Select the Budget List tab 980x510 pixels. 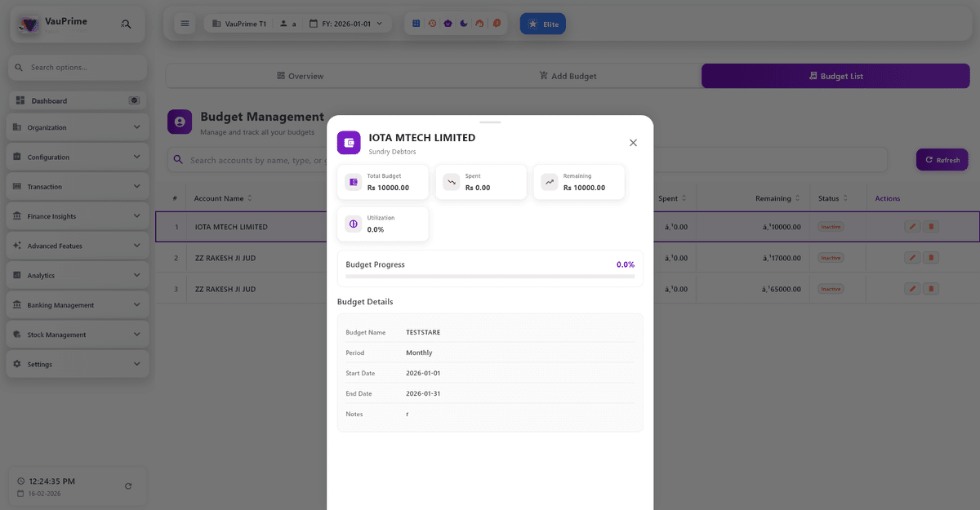tap(835, 76)
